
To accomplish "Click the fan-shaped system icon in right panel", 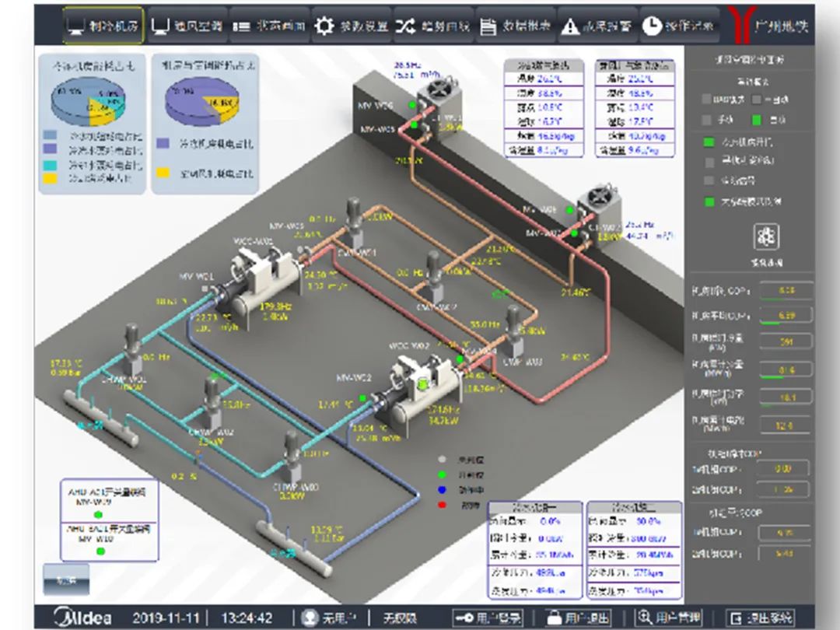I will 766,237.
